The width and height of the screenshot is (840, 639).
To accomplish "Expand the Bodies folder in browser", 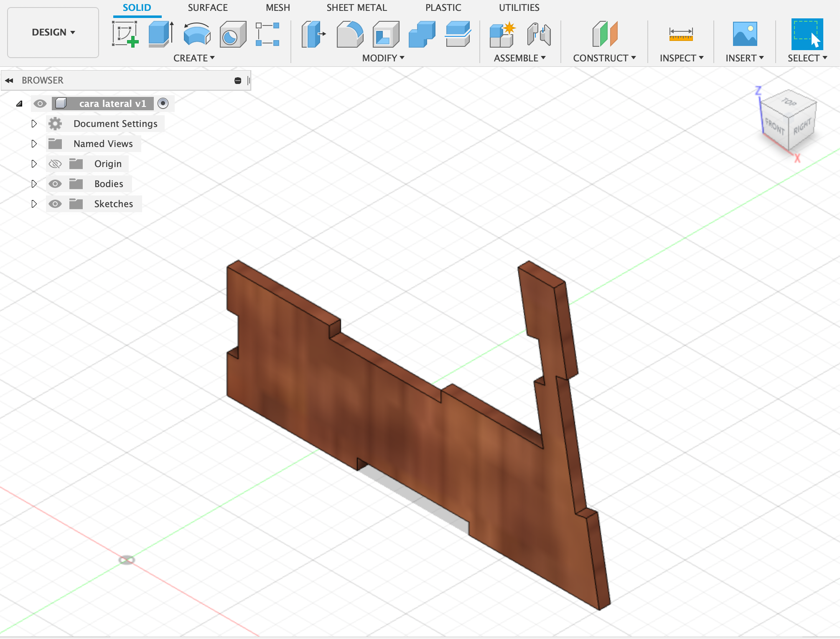I will (x=33, y=183).
